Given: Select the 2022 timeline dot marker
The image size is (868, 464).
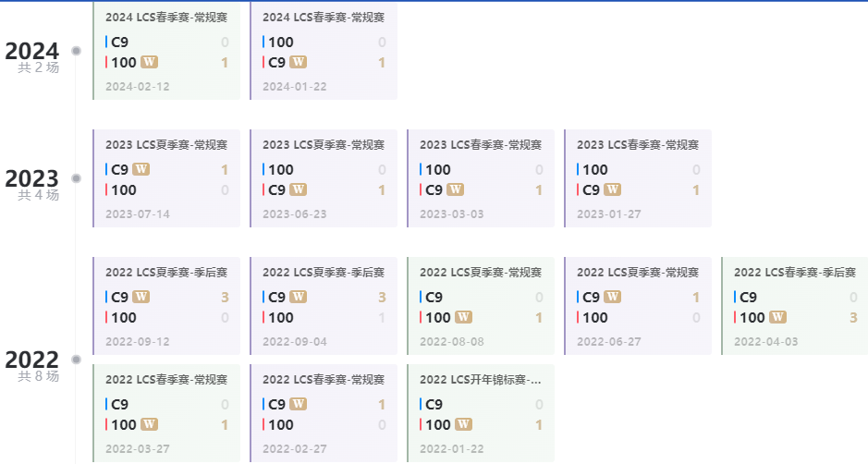Looking at the screenshot, I should pos(77,360).
